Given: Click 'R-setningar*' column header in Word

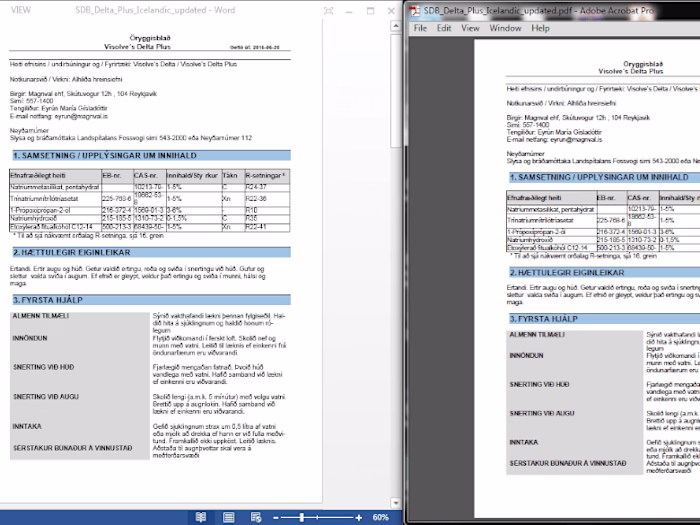Looking at the screenshot, I should (x=265, y=175).
